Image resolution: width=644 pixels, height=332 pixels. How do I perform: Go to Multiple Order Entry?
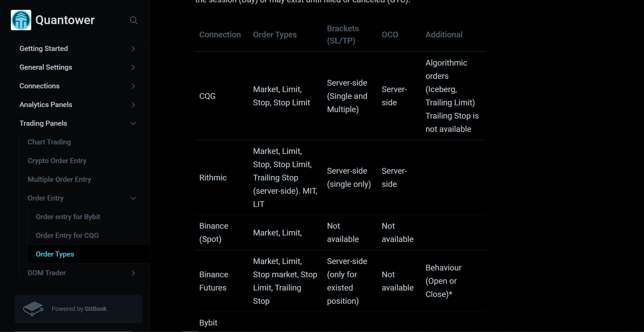[x=59, y=179]
